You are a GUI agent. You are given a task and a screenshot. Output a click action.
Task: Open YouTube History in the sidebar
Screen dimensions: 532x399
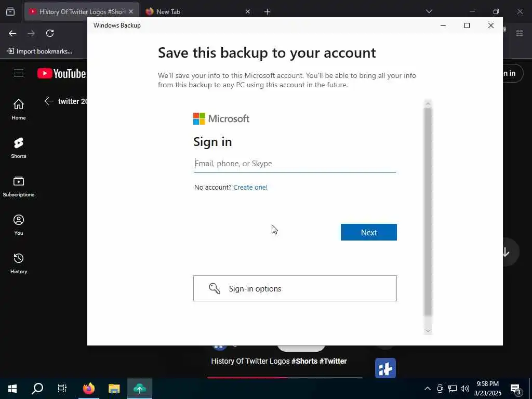19,263
